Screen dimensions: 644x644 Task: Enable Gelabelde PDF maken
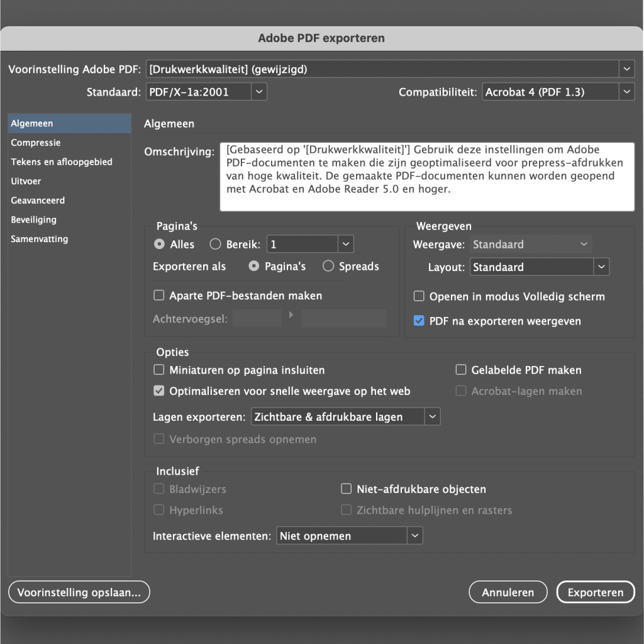click(x=461, y=370)
